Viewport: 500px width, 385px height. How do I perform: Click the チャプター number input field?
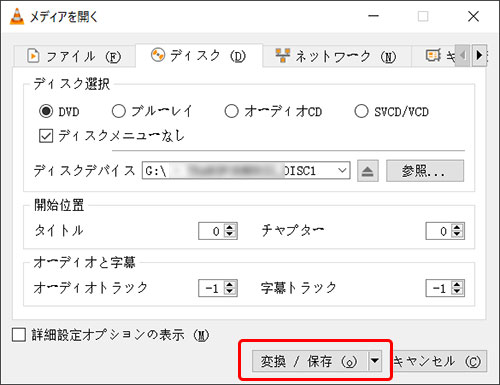[439, 231]
